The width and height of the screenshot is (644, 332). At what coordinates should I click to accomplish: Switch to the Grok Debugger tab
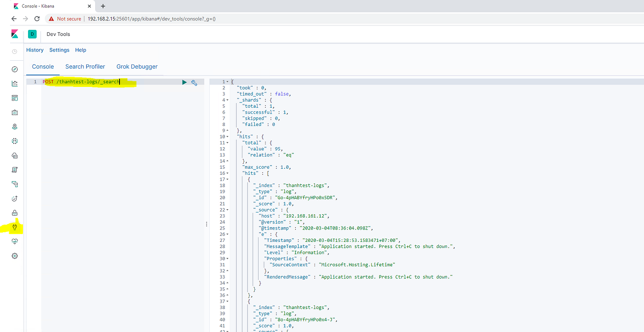click(x=137, y=66)
